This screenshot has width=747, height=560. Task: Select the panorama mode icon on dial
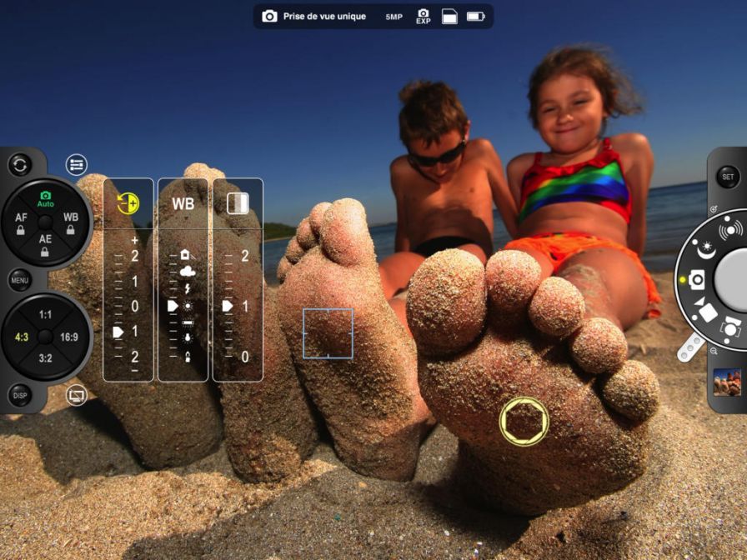click(x=730, y=327)
